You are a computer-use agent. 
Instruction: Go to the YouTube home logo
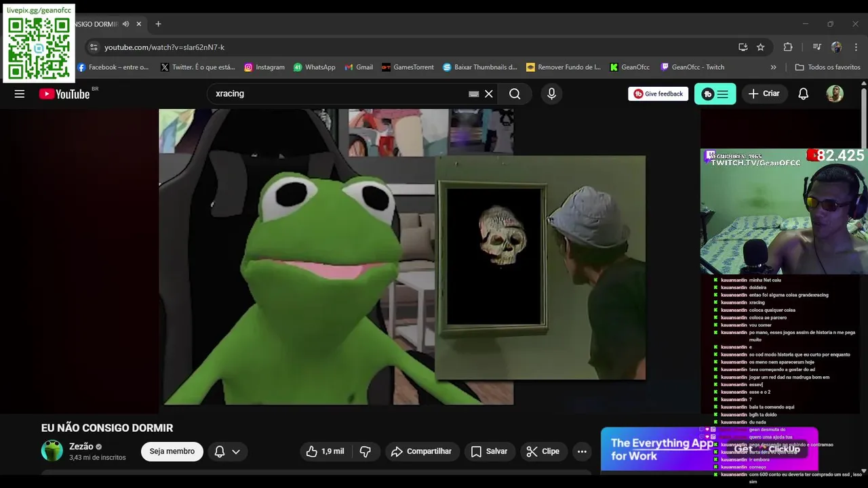coord(64,94)
